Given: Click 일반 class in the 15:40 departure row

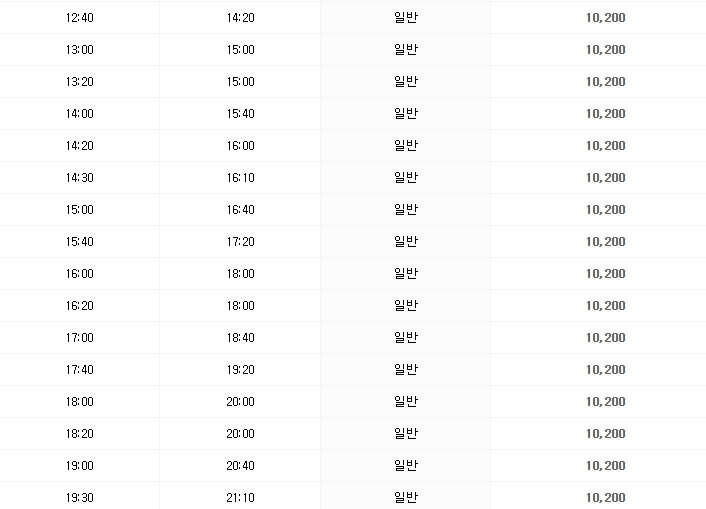Looking at the screenshot, I should [406, 242].
